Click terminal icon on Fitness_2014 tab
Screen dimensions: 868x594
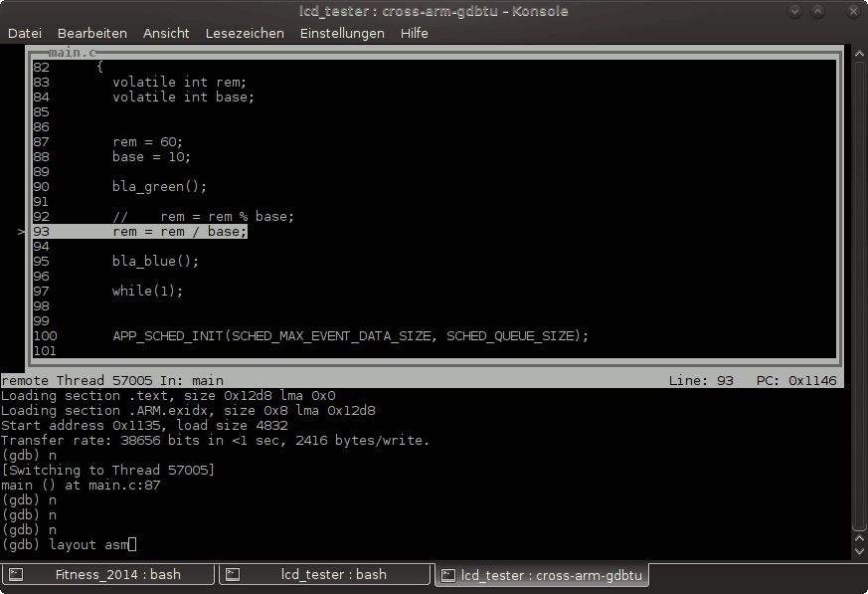[x=16, y=575]
